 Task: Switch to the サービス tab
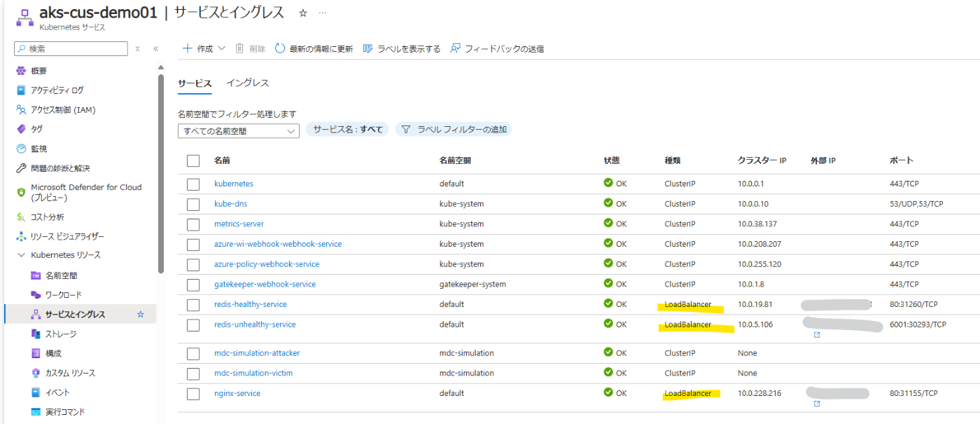[195, 83]
